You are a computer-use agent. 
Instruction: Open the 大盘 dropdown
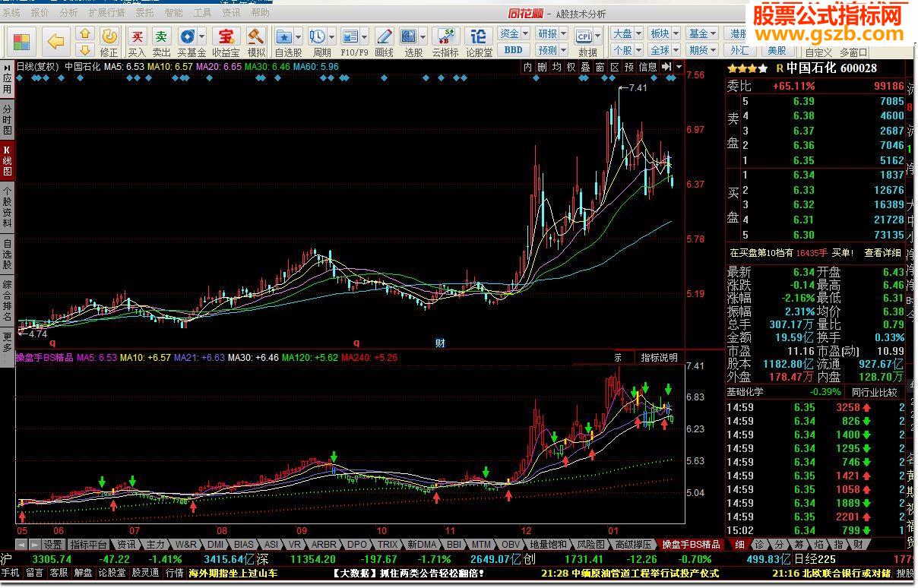[x=626, y=33]
